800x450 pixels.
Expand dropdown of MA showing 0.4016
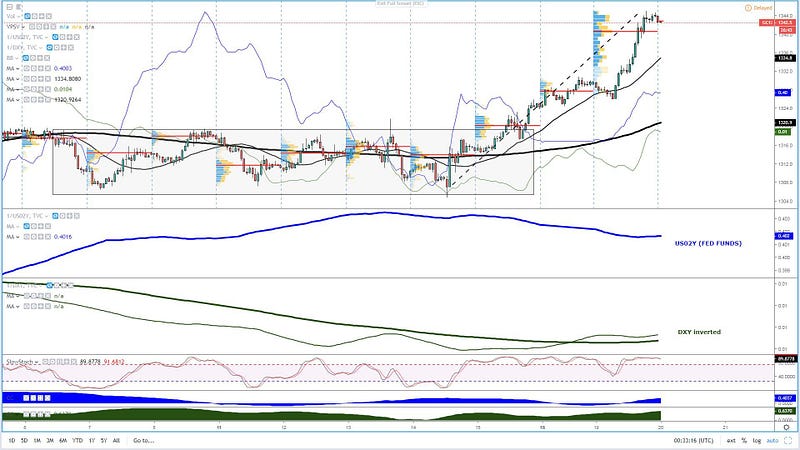tap(18, 237)
